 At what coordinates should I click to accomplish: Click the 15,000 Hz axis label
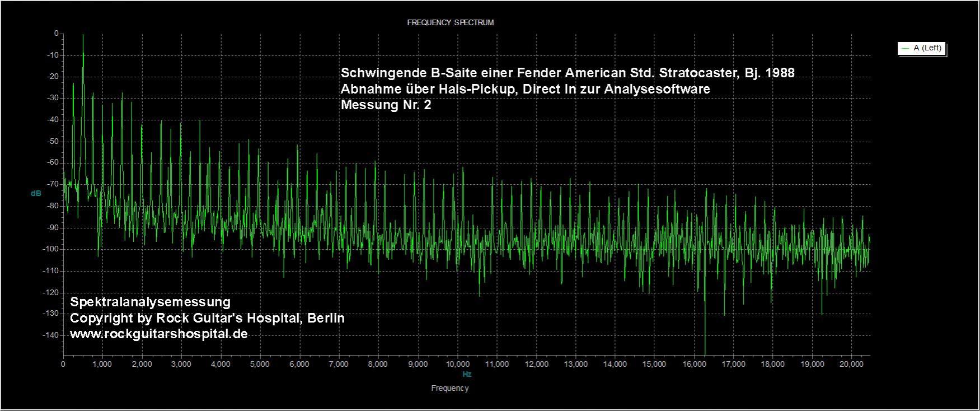coord(654,364)
